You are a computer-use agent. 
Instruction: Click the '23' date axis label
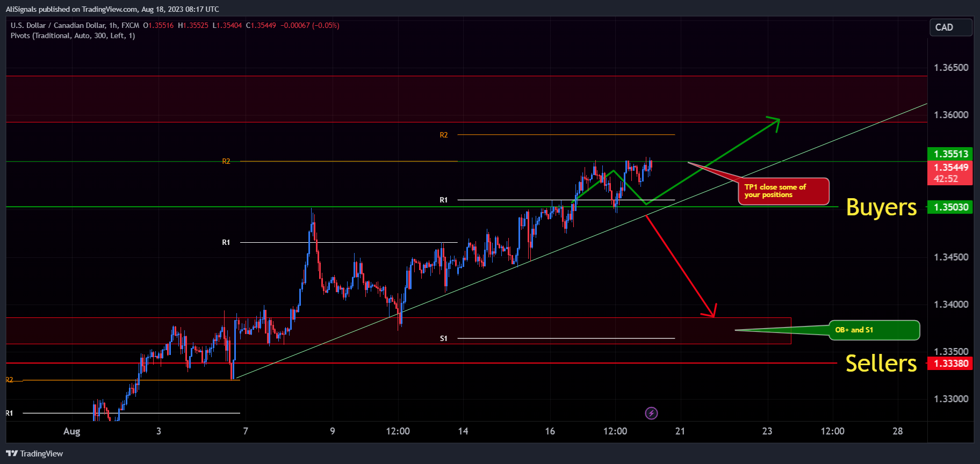pos(767,431)
